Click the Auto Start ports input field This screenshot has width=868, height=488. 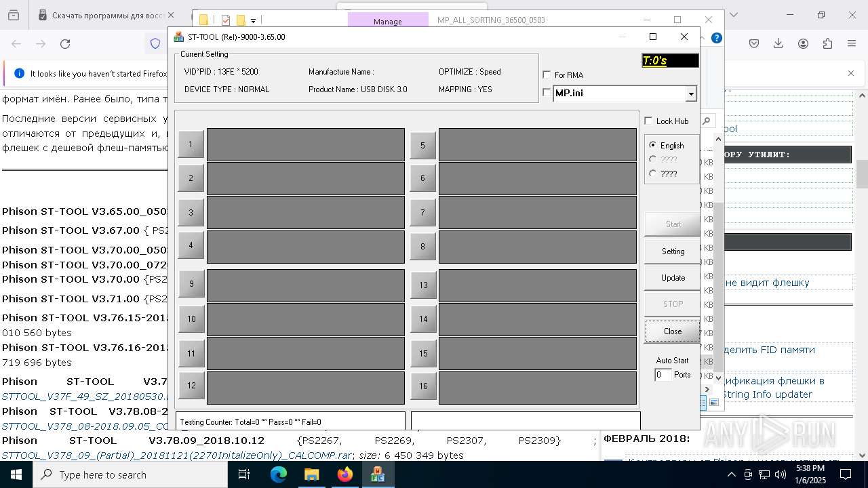[x=663, y=375]
